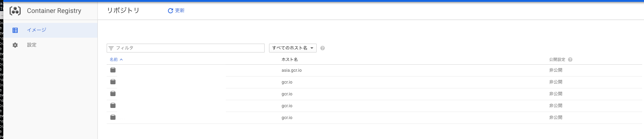Click the filter lines icon in filter box
This screenshot has width=644, height=139.
pyautogui.click(x=111, y=48)
